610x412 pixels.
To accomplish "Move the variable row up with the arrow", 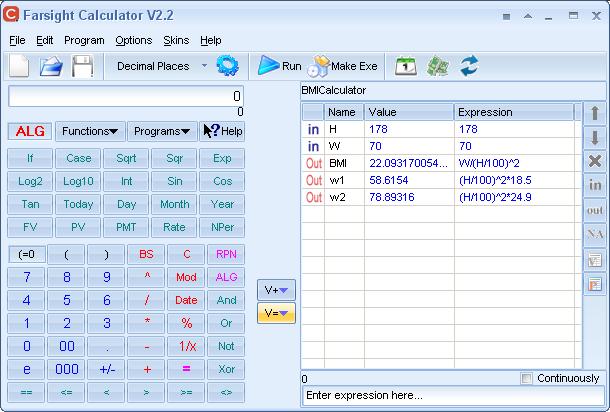I will point(594,113).
